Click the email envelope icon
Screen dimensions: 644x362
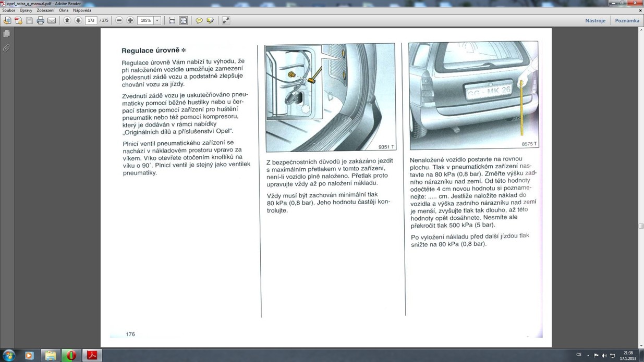52,20
